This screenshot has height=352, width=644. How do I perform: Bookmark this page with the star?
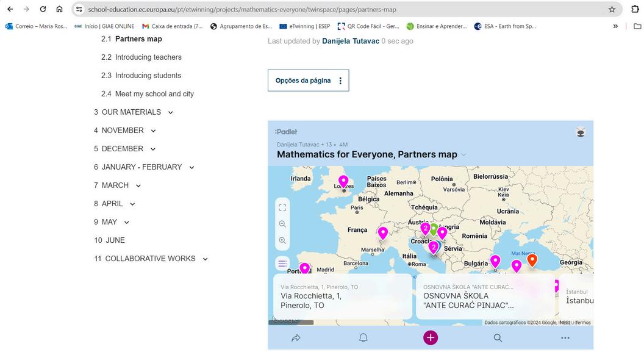(x=612, y=9)
